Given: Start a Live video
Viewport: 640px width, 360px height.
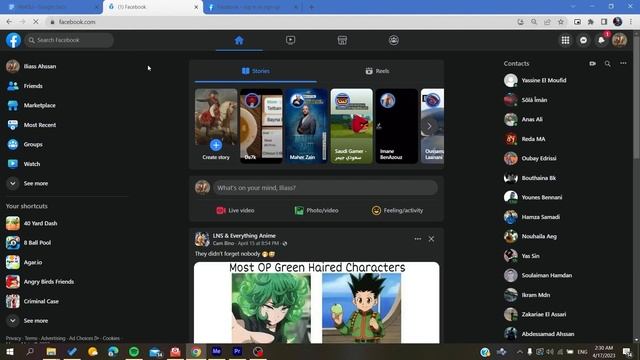Looking at the screenshot, I should (236, 210).
